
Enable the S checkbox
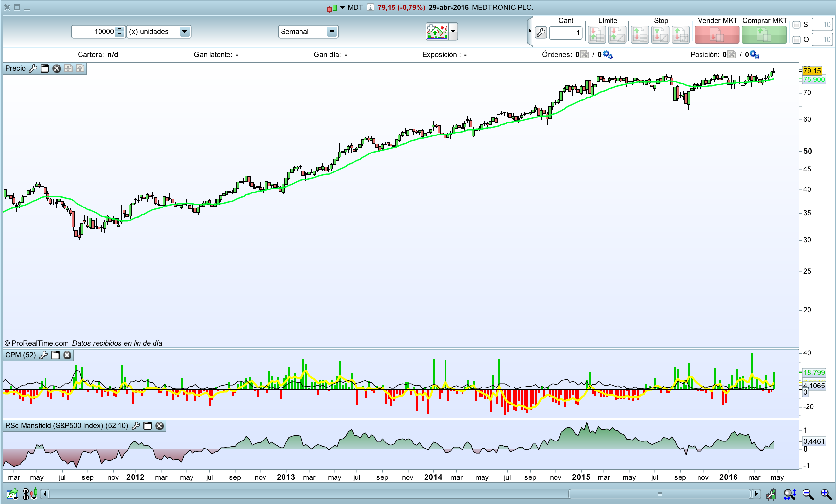pyautogui.click(x=796, y=25)
